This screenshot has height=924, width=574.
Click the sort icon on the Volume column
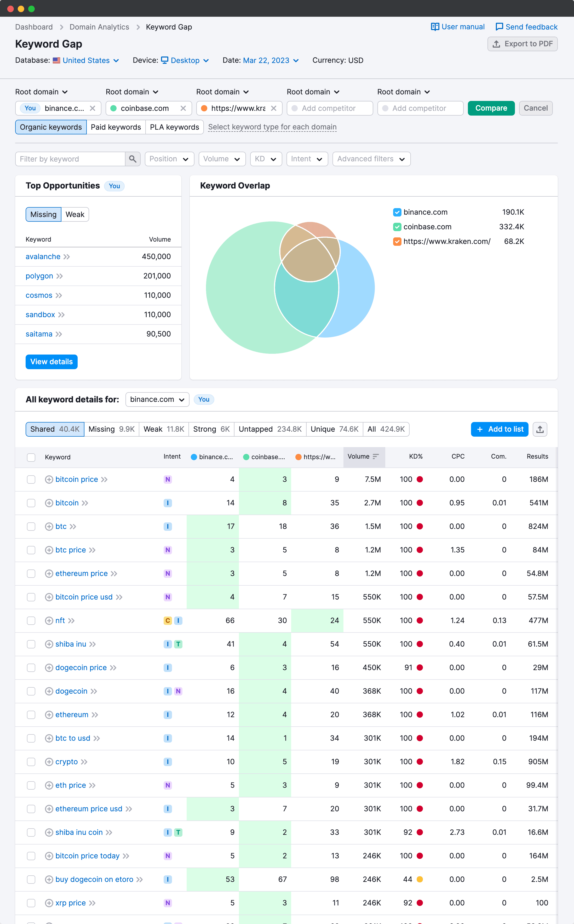pos(375,457)
